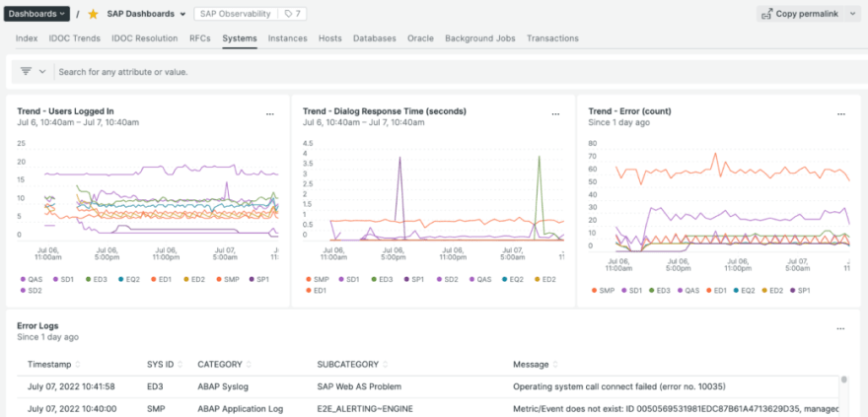Open the Dialog Response Time chart options menu
The image size is (868, 417).
click(555, 114)
